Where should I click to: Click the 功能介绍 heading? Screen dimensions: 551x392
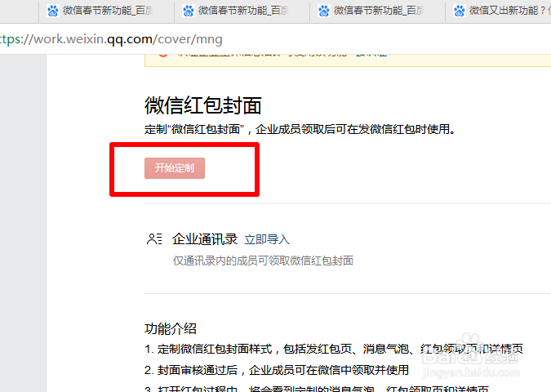coord(171,329)
